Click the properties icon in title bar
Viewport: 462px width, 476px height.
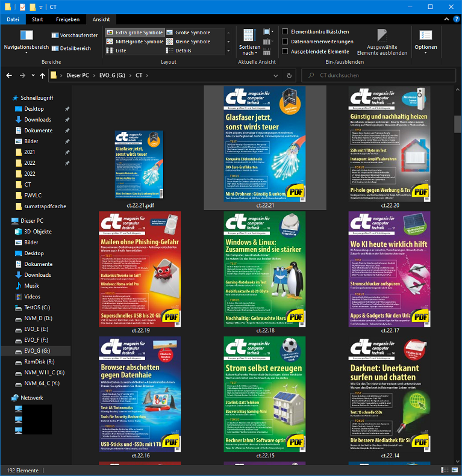point(22,7)
